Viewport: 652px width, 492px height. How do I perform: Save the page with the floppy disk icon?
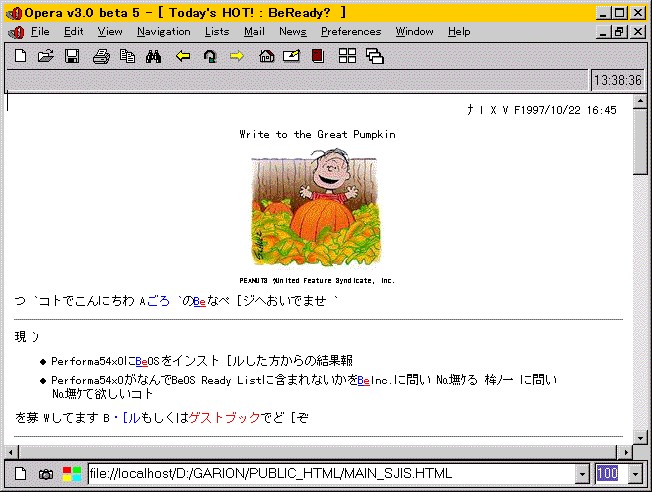pyautogui.click(x=72, y=57)
